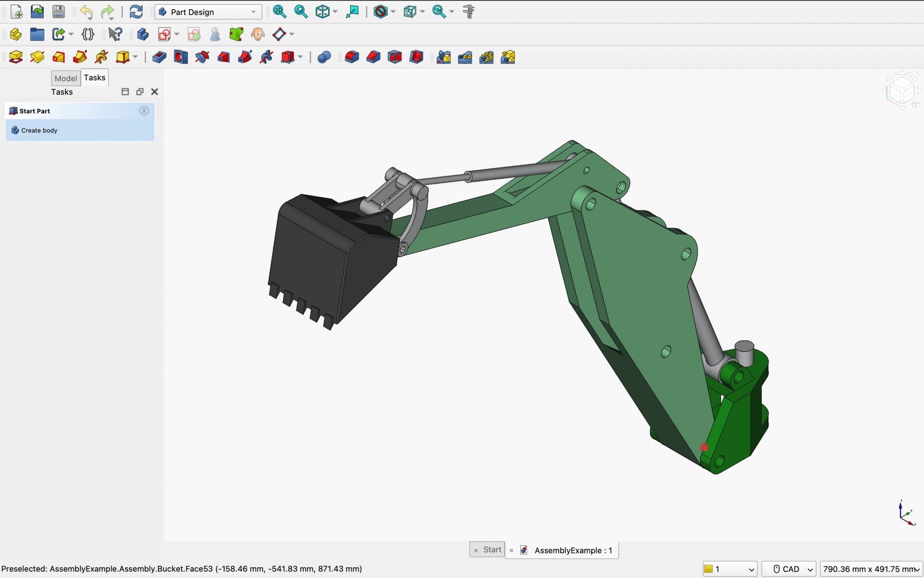Open the Part Design workbench selector

pos(207,12)
